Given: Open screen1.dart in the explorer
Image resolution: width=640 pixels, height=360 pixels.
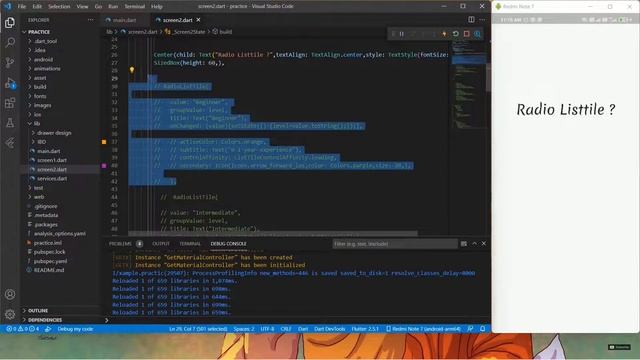Looking at the screenshot, I should point(52,160).
